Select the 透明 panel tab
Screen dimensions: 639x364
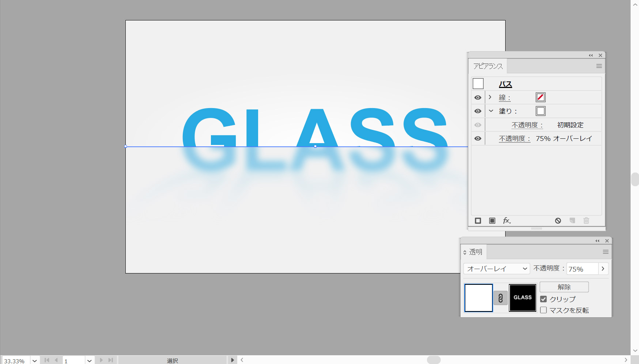[476, 252]
